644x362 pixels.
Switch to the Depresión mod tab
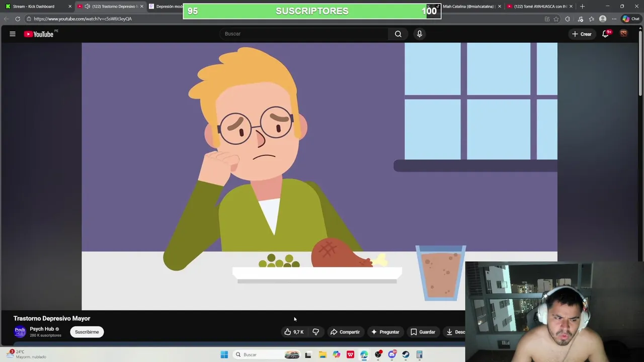point(166,6)
